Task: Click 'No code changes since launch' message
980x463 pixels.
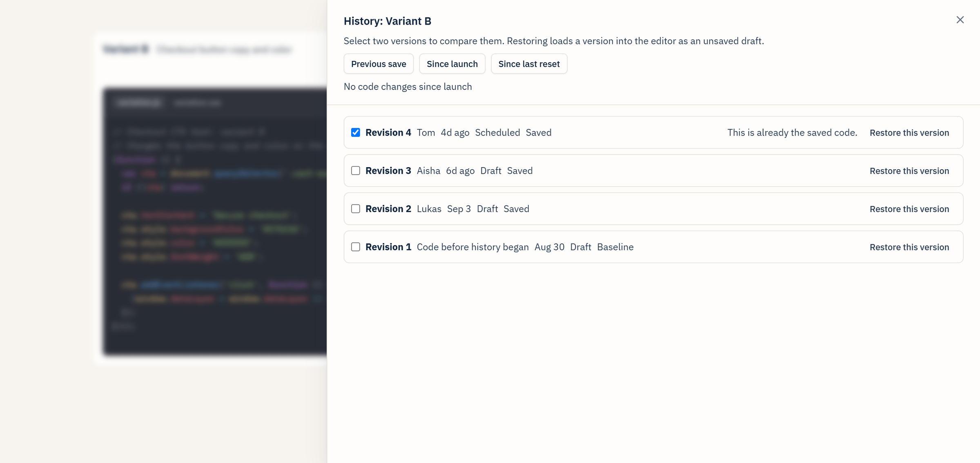Action: [x=408, y=87]
